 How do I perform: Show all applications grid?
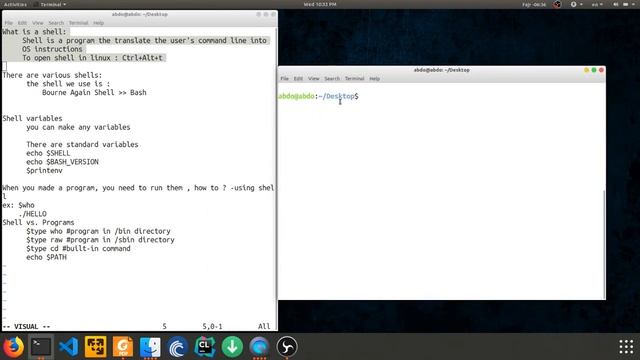coord(626,347)
